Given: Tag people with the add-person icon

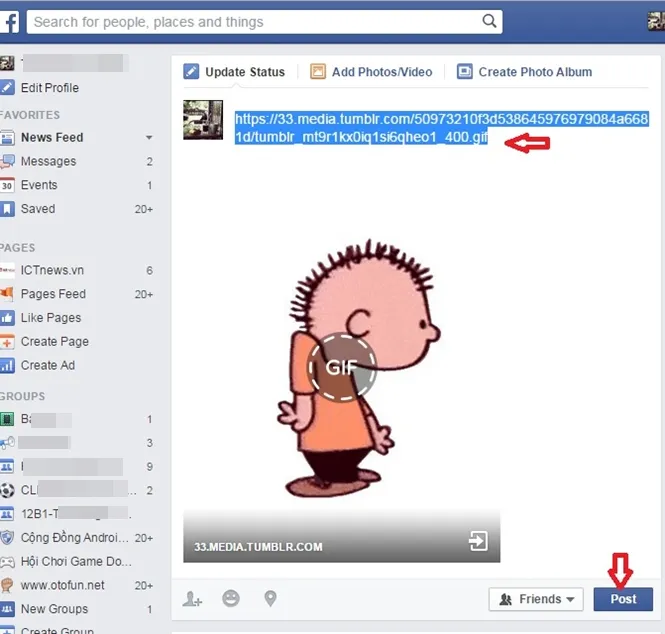Looking at the screenshot, I should tap(192, 599).
